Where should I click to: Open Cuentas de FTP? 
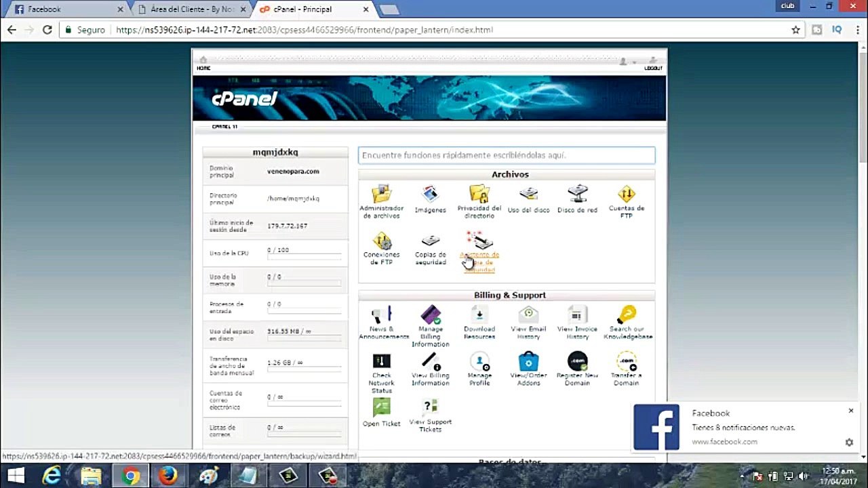pyautogui.click(x=626, y=194)
